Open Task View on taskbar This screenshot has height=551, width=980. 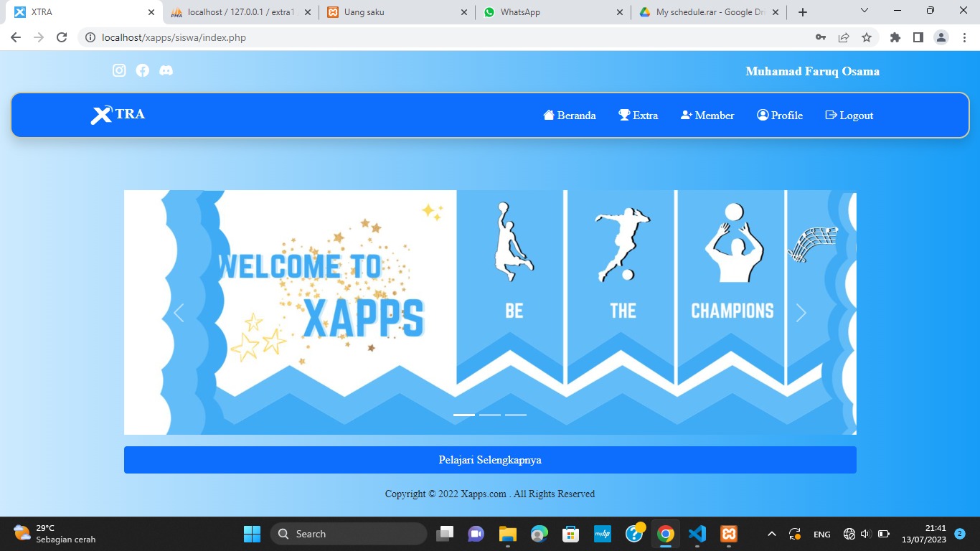446,534
